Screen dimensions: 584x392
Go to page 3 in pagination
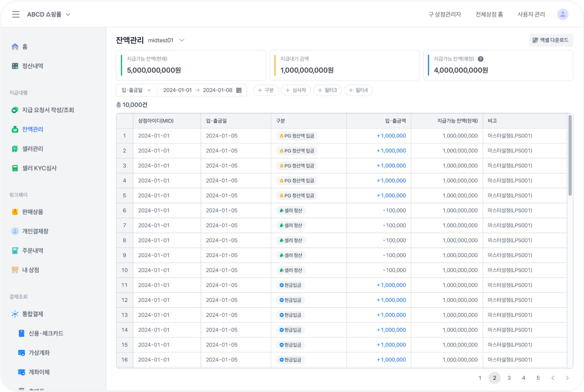(509, 378)
